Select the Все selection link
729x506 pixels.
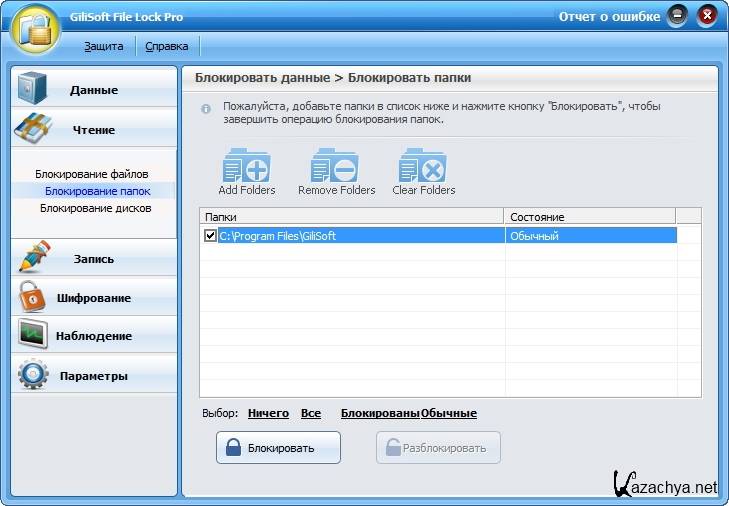click(310, 413)
